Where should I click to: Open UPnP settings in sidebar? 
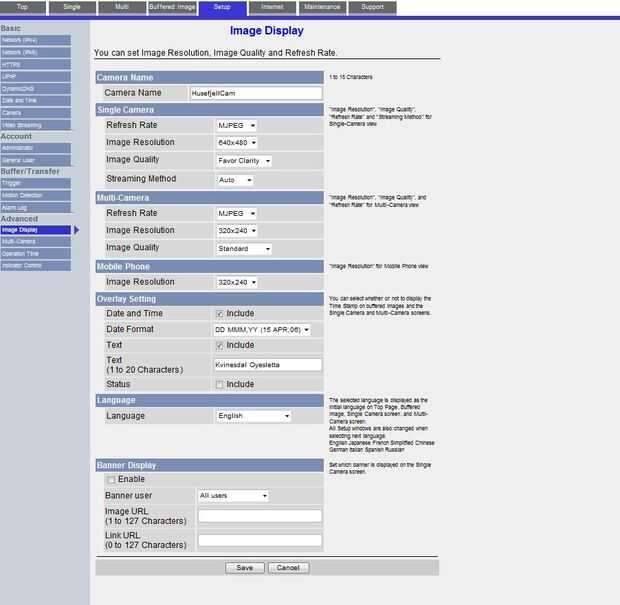coord(36,77)
